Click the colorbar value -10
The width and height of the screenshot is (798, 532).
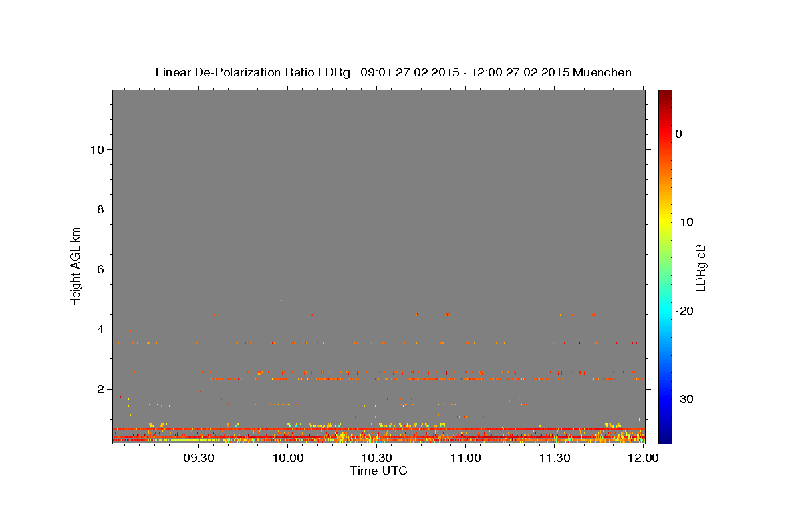point(684,222)
